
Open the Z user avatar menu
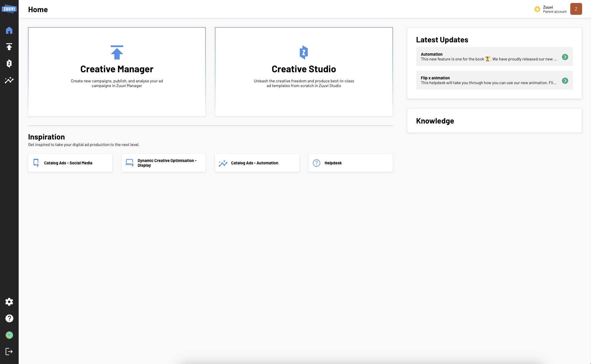pyautogui.click(x=576, y=9)
